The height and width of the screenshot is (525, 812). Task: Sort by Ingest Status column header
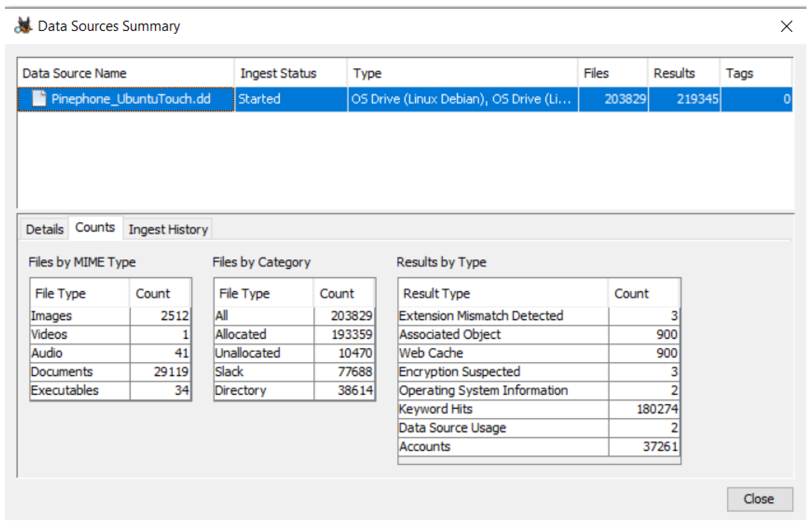[291, 73]
